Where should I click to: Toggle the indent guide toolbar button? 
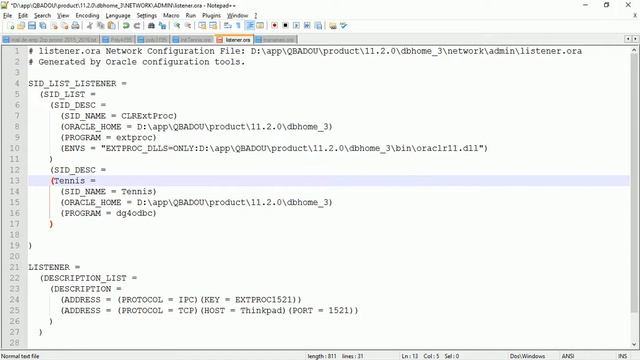(x=249, y=26)
